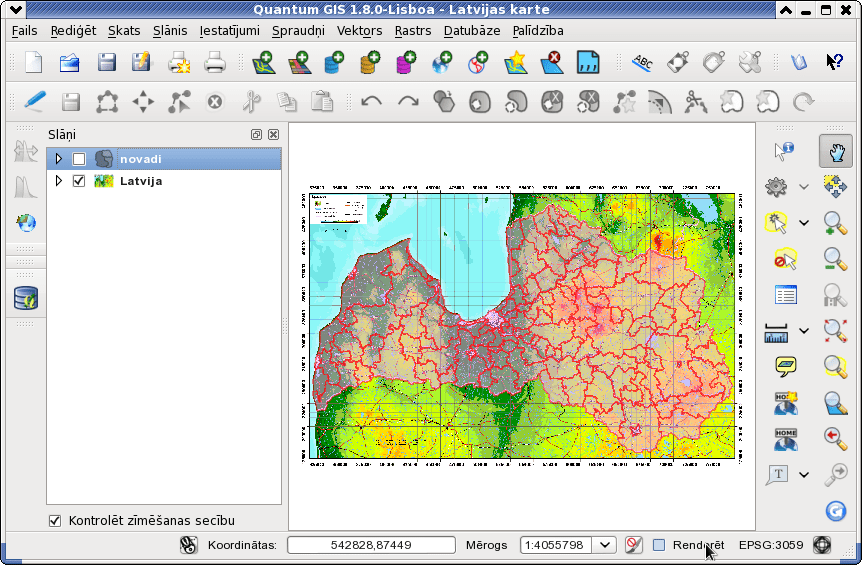The width and height of the screenshot is (862, 565).
Task: Open the Rastrs menu
Action: [x=413, y=31]
